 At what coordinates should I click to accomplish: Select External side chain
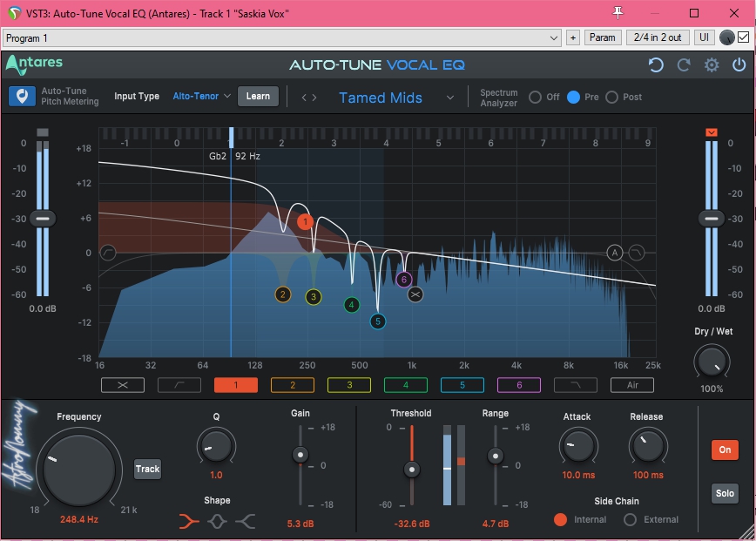(630, 519)
